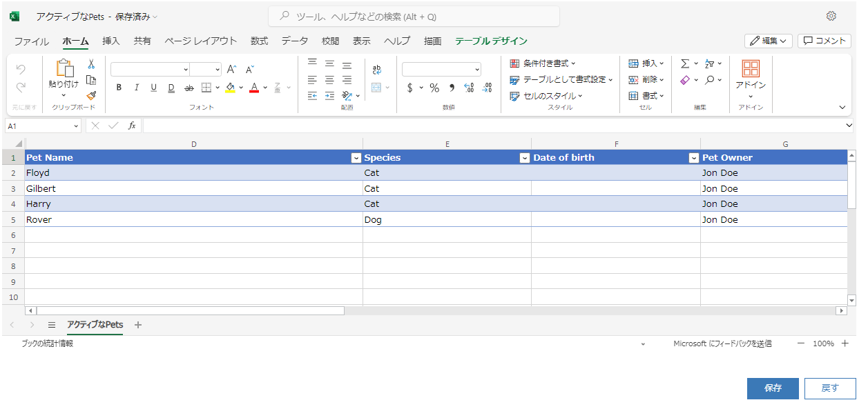Screen dimensions: 868x409
Task: Open the 編集 editing mode button
Action: pyautogui.click(x=769, y=41)
